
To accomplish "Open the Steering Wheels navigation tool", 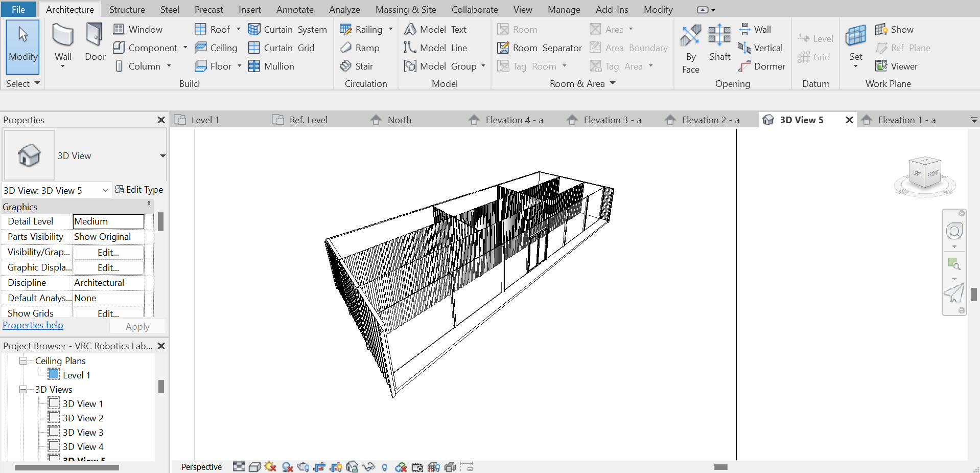I will (954, 231).
